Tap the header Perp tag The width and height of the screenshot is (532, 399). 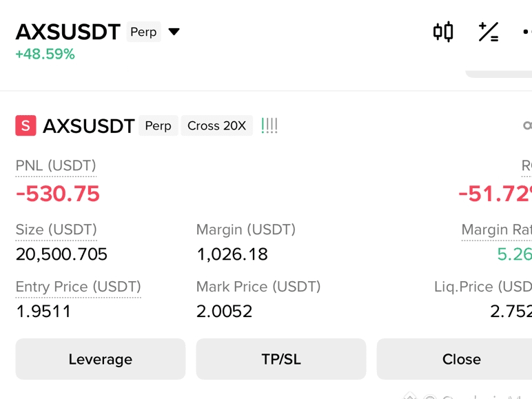143,32
